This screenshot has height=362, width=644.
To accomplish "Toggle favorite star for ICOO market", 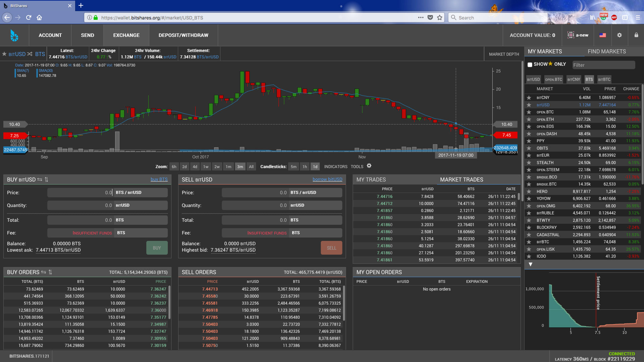I will 529,256.
